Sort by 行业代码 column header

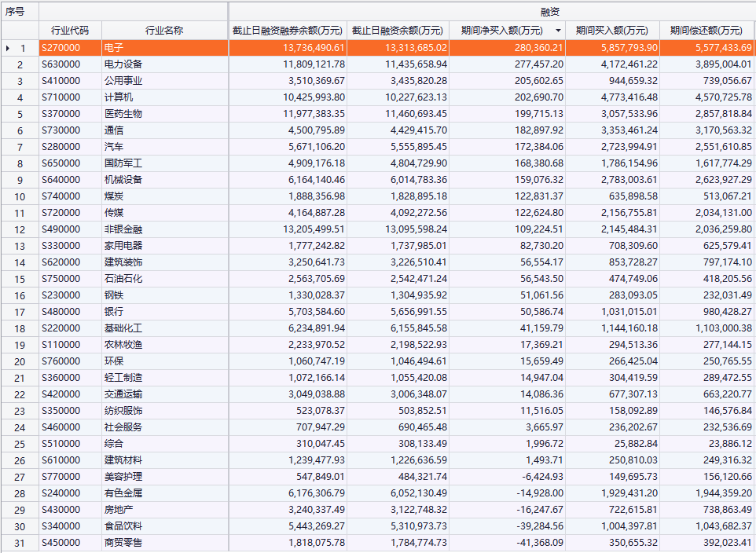pyautogui.click(x=70, y=31)
